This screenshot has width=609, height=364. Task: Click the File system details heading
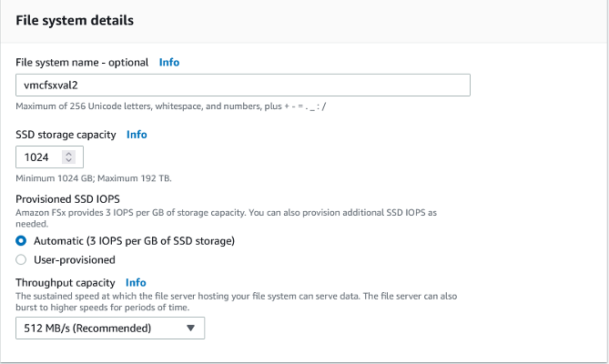[75, 20]
